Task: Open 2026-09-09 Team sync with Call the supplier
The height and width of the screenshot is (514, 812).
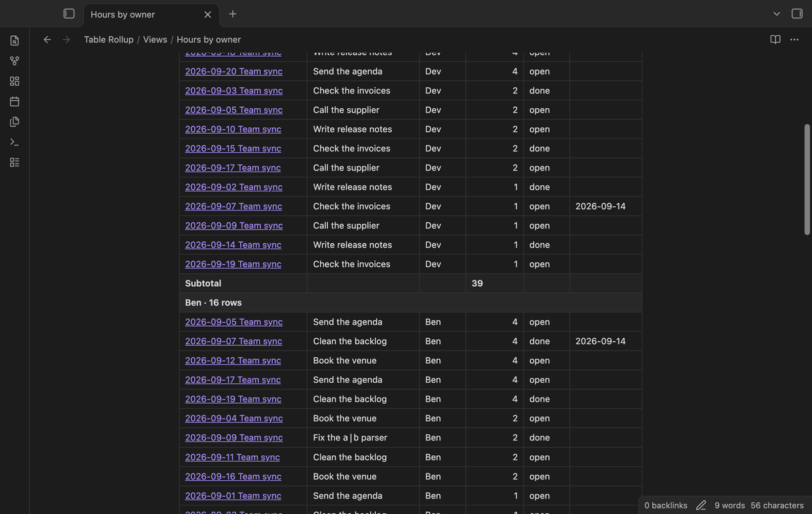Action: coord(233,225)
